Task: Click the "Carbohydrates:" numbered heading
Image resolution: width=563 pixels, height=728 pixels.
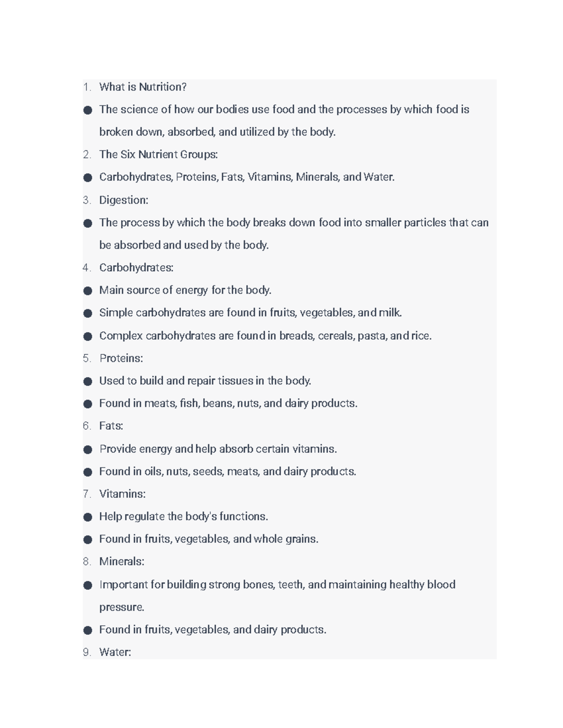Action: [x=136, y=268]
